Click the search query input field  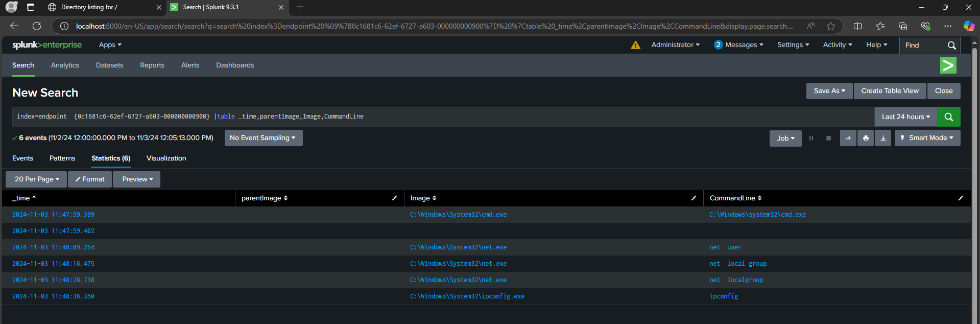click(443, 117)
